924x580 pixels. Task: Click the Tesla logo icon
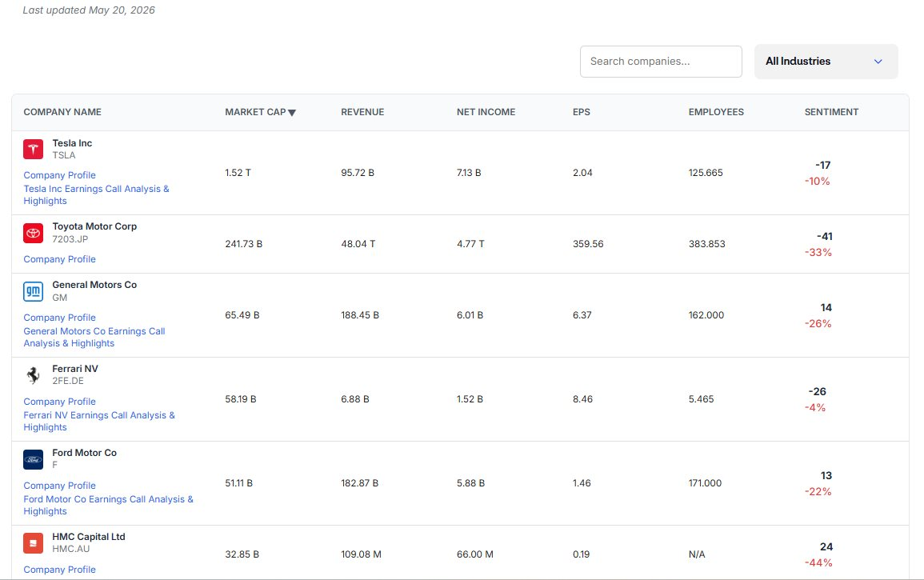tap(33, 149)
